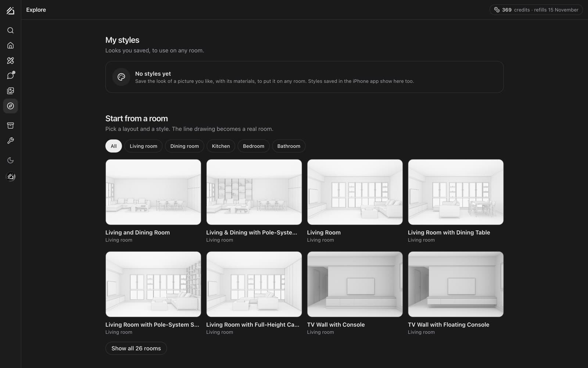Viewport: 588px width, 368px height.
Task: Click the Explore page title
Action: pos(36,10)
